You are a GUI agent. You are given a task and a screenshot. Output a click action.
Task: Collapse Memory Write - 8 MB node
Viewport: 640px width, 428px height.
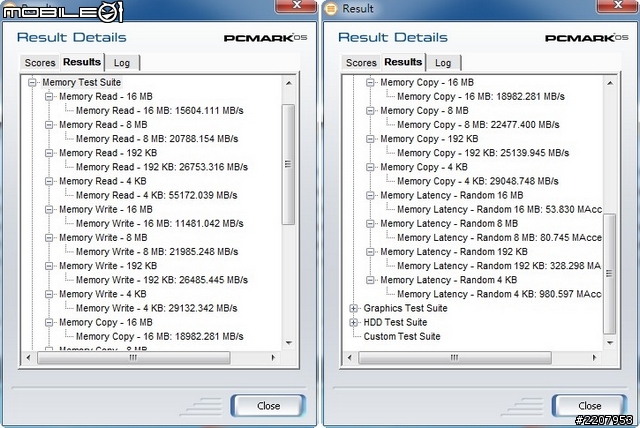click(x=49, y=237)
